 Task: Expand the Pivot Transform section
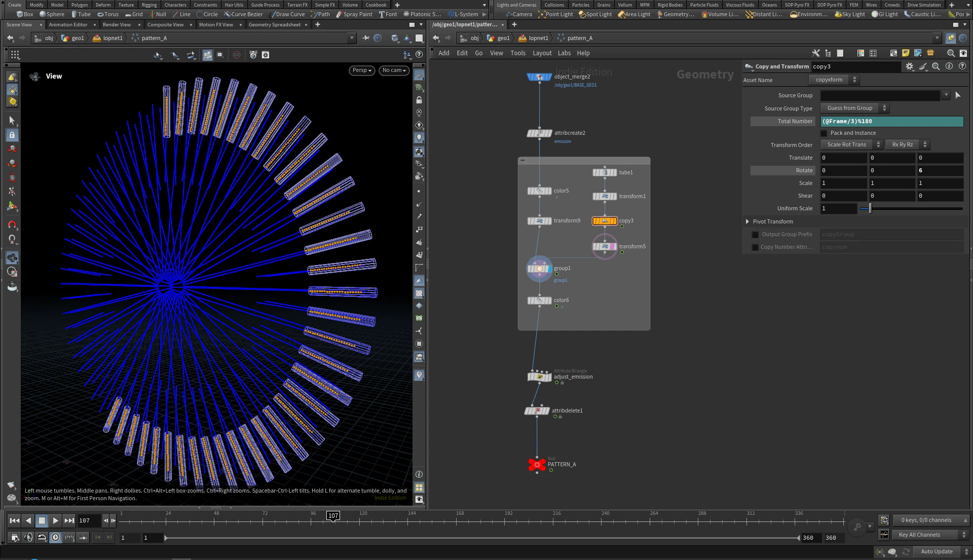747,221
